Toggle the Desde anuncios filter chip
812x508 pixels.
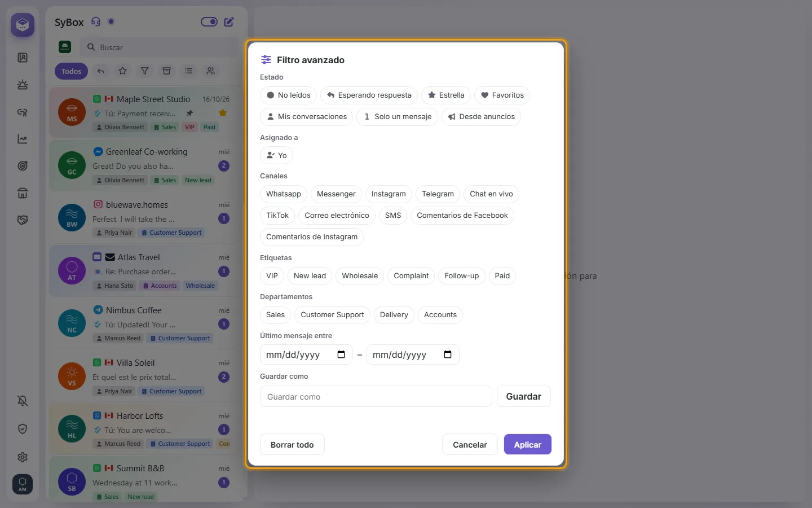coord(482,117)
